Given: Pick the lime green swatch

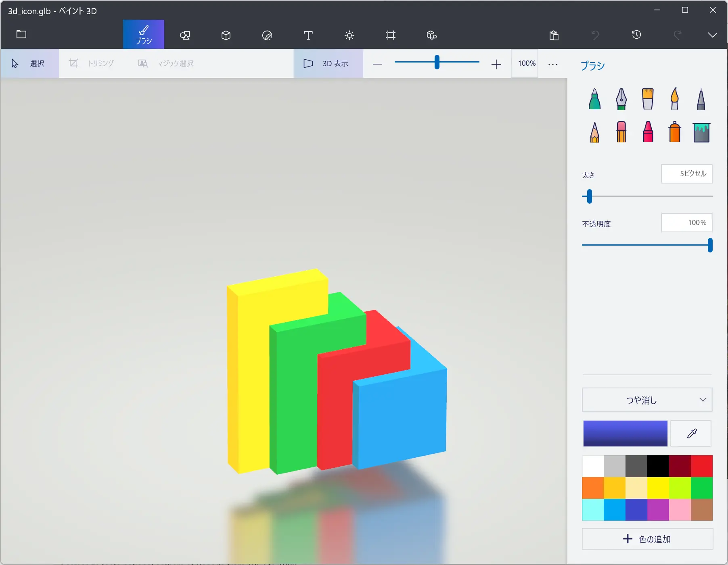Looking at the screenshot, I should [x=680, y=488].
